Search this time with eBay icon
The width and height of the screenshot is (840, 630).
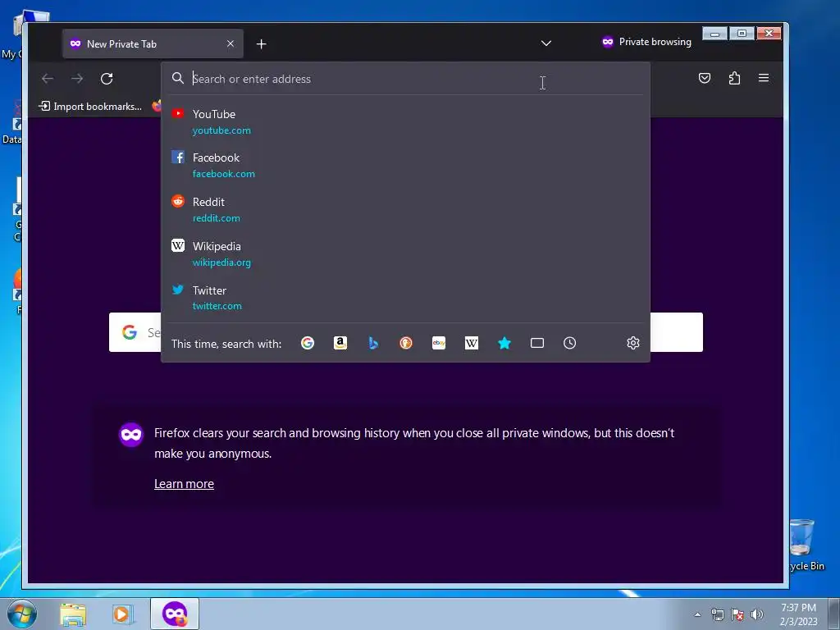[439, 343]
